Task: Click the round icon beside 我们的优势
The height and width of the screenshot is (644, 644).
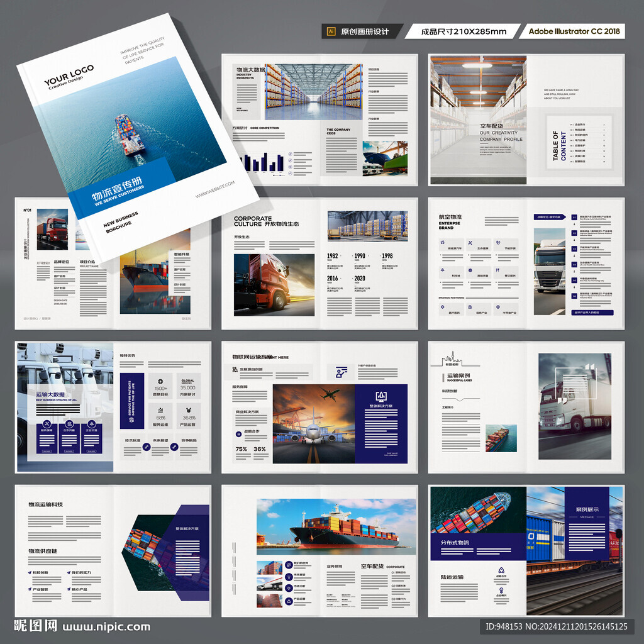Action: coord(289,565)
